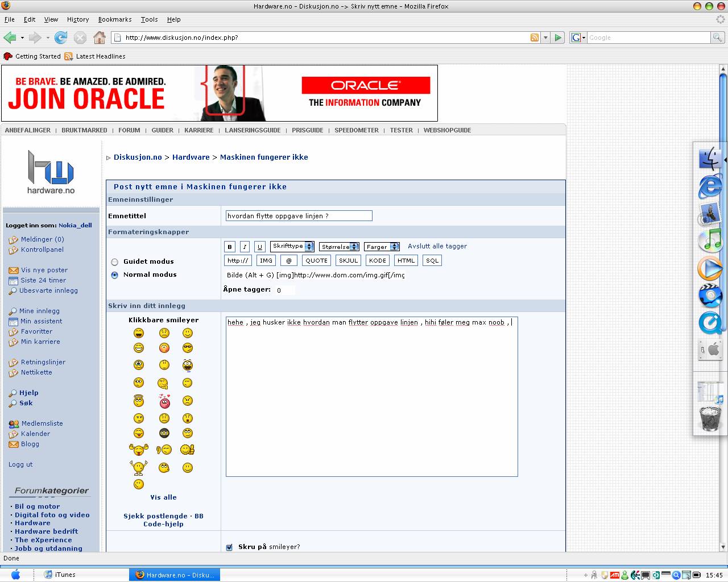Viewport: 728px width, 582px height.
Task: Click the Stop loading icon
Action: pos(80,38)
